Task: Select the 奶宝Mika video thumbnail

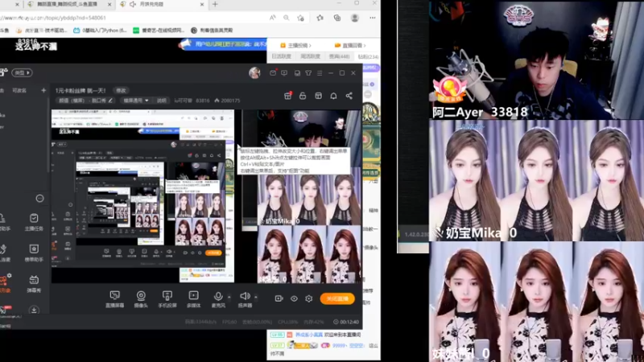Action: pos(536,180)
